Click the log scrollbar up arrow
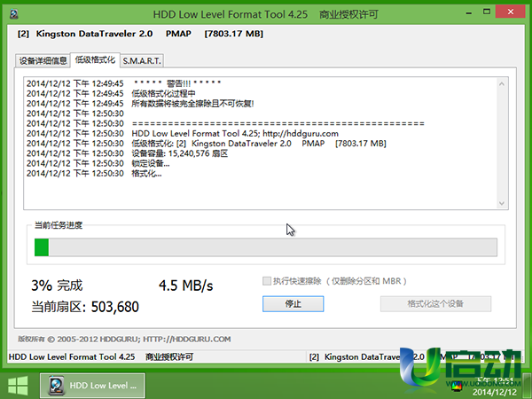532x399 pixels. tap(502, 83)
